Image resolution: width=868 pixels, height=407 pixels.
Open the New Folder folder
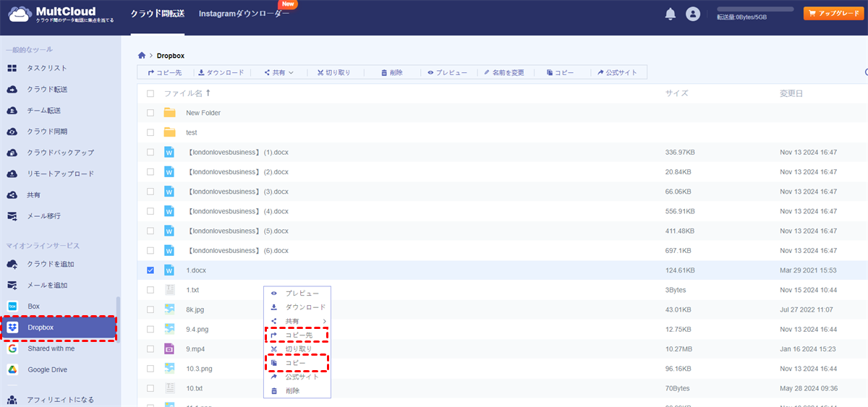203,113
